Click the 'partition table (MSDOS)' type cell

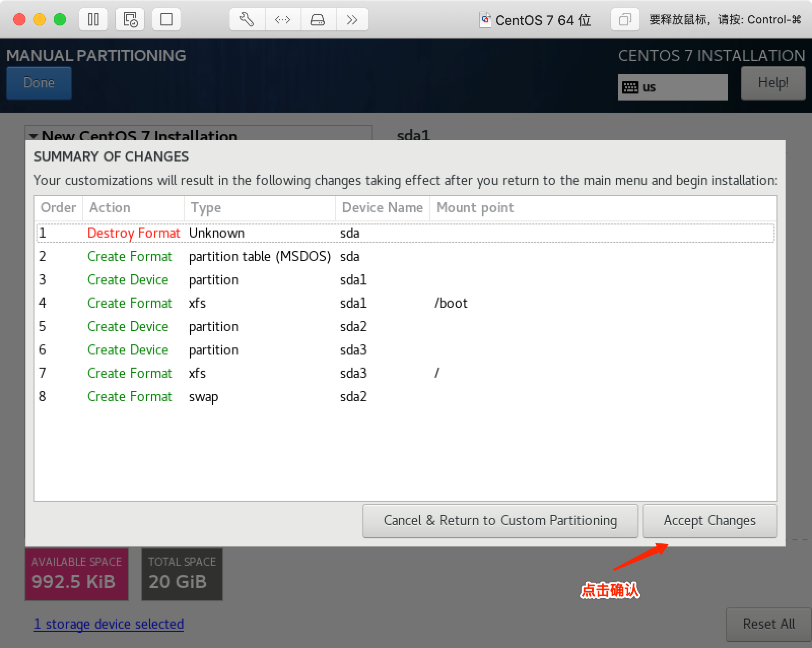tap(260, 256)
